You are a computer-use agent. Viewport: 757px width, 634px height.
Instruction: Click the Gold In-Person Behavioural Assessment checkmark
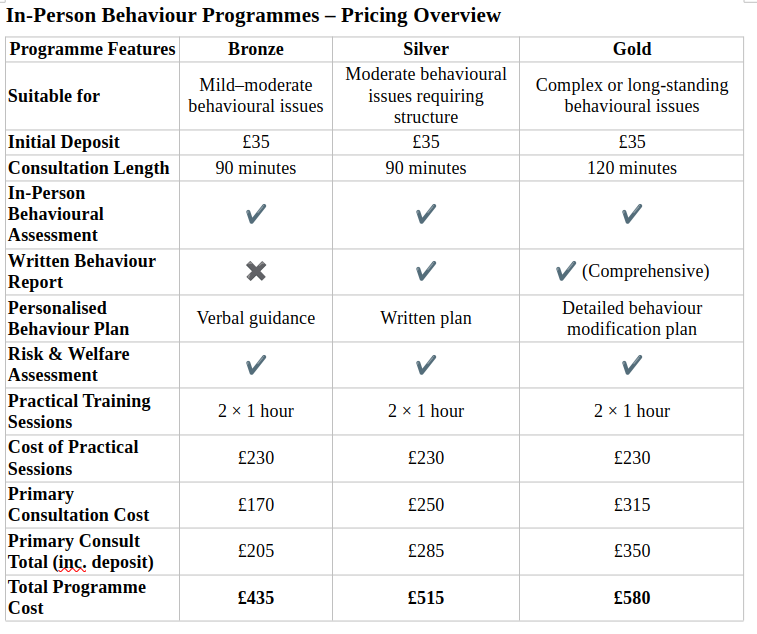pyautogui.click(x=631, y=214)
